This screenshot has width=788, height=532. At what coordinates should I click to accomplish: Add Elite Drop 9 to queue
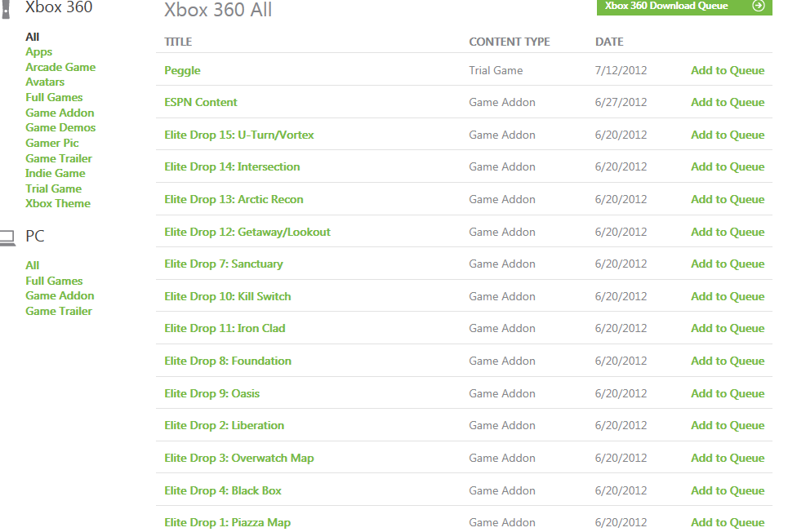point(728,393)
